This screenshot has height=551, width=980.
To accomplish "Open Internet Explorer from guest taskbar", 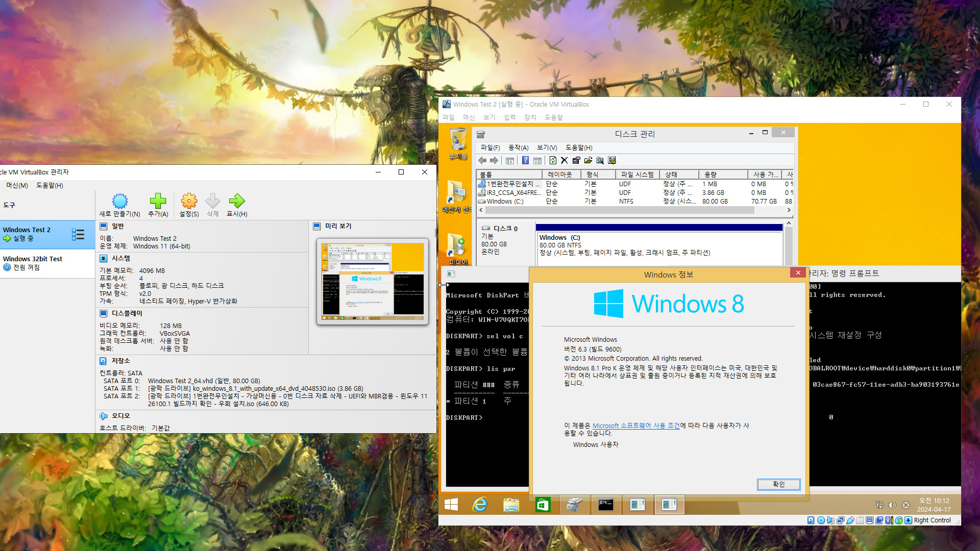I will tap(480, 505).
